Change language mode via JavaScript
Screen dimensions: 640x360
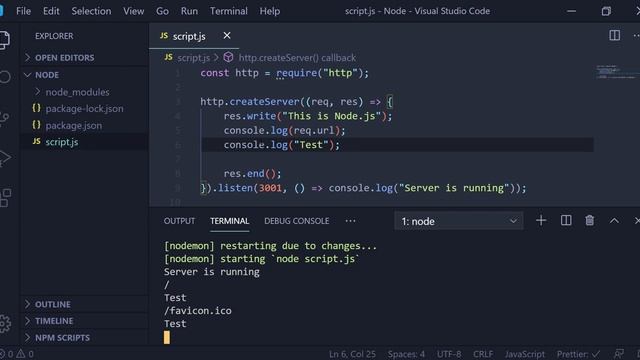524,354
